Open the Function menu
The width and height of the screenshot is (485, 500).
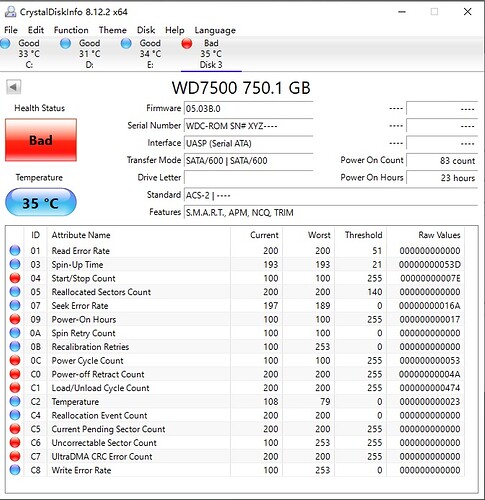click(71, 30)
